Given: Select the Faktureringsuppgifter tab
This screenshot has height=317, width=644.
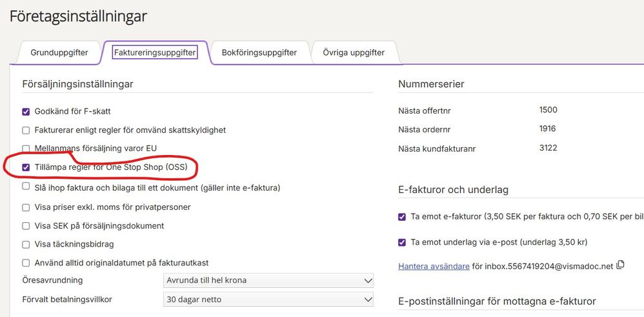Looking at the screenshot, I should (155, 53).
